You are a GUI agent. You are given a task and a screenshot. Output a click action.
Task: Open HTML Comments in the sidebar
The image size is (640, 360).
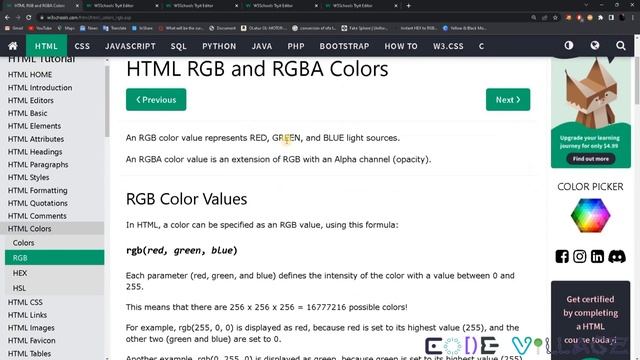(x=37, y=216)
